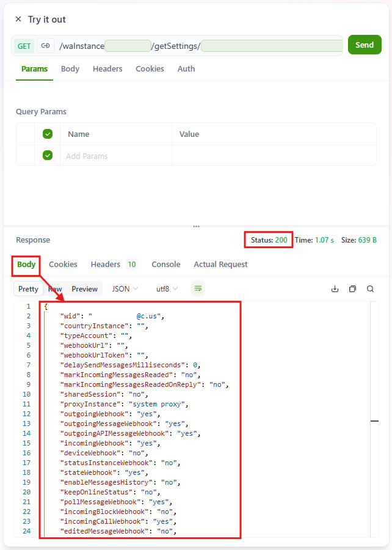Close the Try it out panel
Viewport: 392px width, 550px height.
(x=18, y=20)
